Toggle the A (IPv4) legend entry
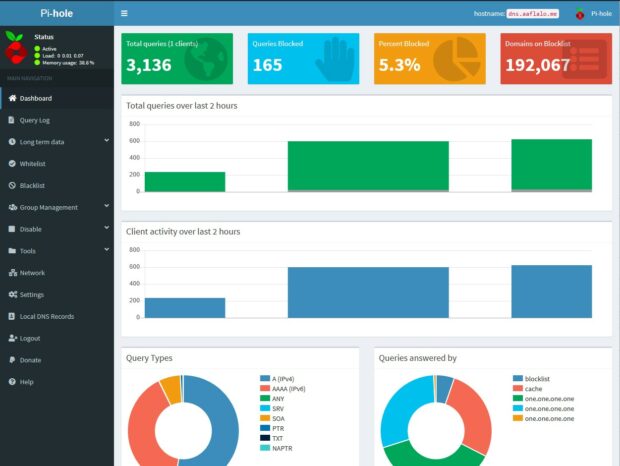Viewport: 620px width, 466px height. click(285, 379)
